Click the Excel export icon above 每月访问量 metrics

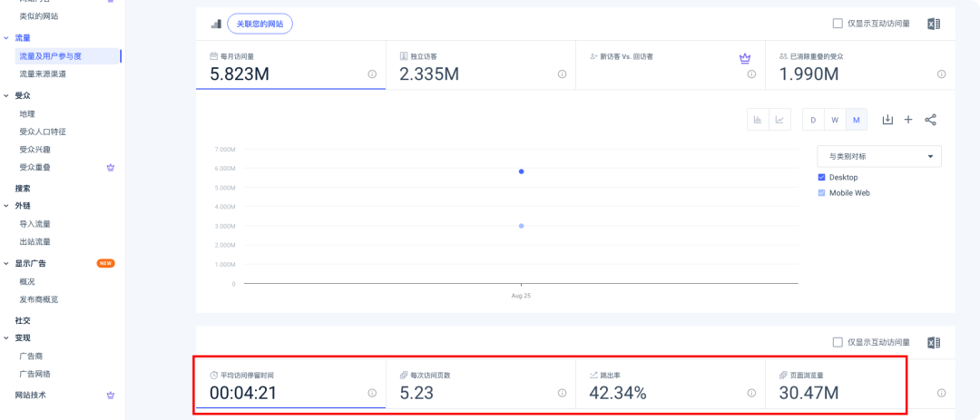point(934,24)
